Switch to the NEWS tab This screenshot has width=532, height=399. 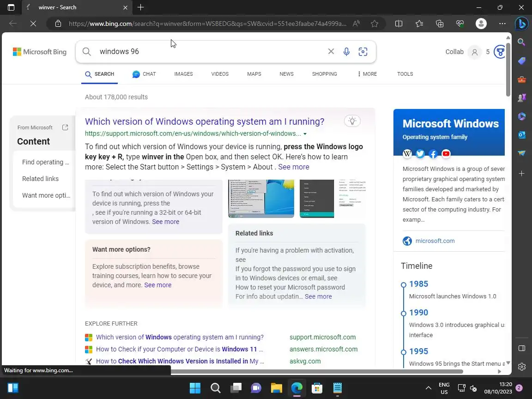tap(287, 74)
